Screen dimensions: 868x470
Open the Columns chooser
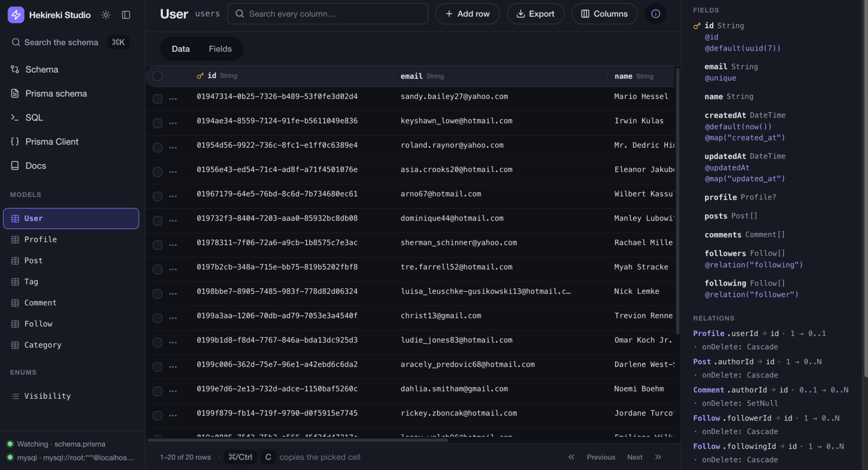pos(604,14)
